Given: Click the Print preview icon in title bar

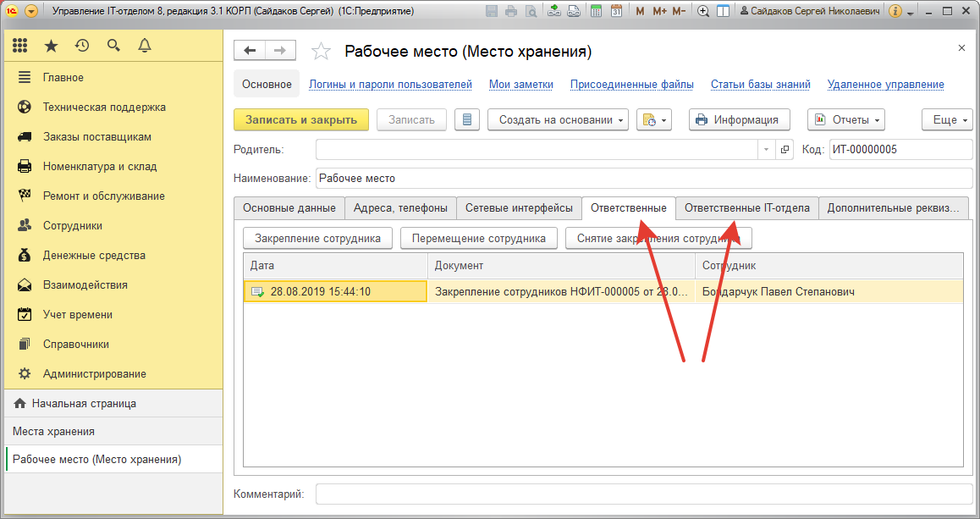Looking at the screenshot, I should (x=531, y=11).
